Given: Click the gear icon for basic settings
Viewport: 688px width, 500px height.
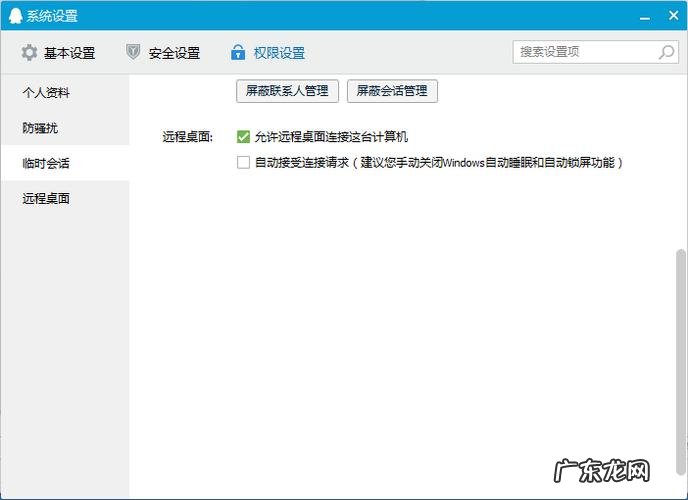Looking at the screenshot, I should [29, 53].
